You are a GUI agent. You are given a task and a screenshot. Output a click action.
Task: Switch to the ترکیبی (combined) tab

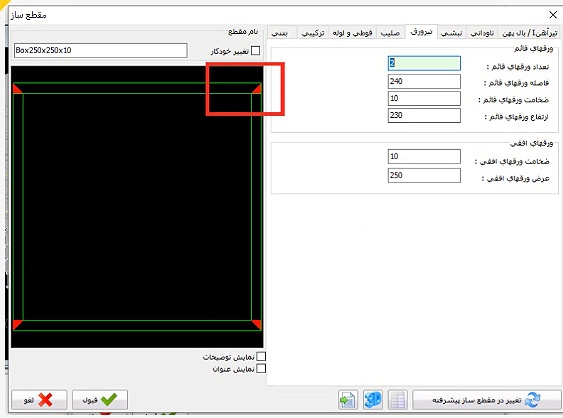tap(313, 33)
